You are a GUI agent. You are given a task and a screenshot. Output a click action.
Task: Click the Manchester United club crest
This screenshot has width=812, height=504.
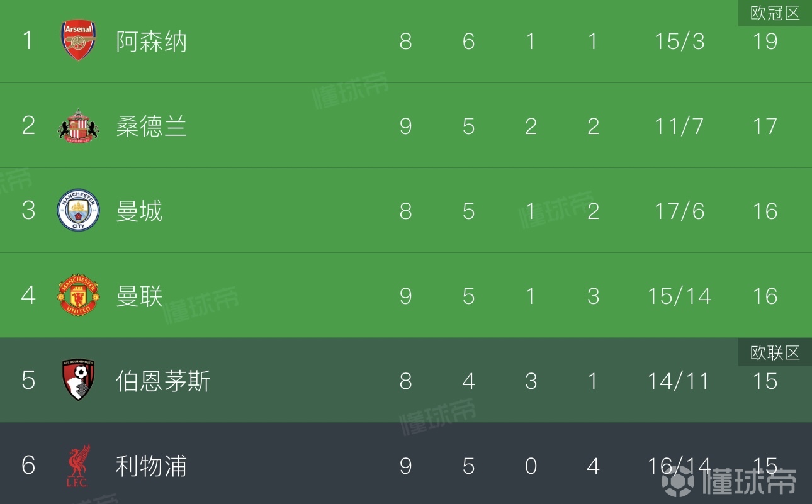click(78, 296)
